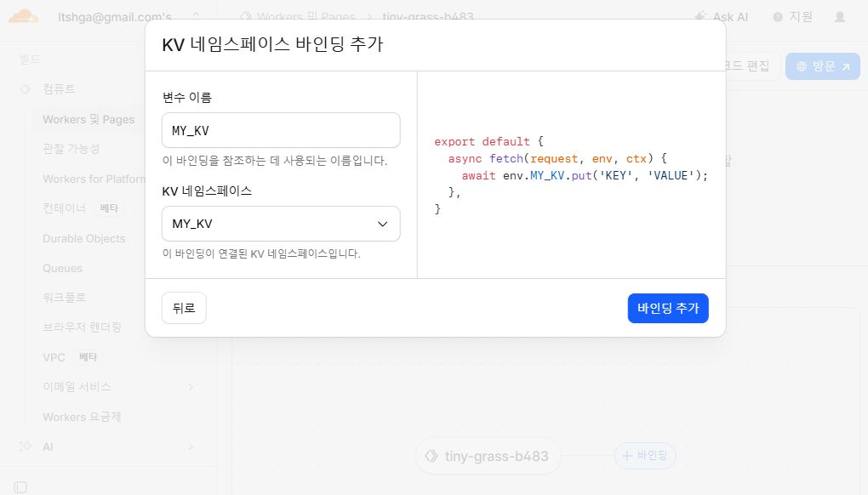Open 워크플로 in sidebar
This screenshot has width=868, height=495.
coord(64,298)
